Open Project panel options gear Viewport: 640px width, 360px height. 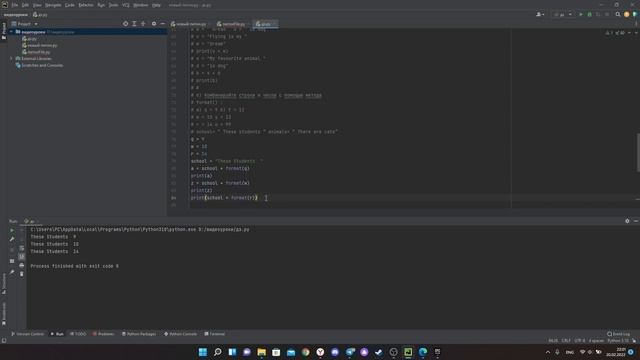pos(154,24)
